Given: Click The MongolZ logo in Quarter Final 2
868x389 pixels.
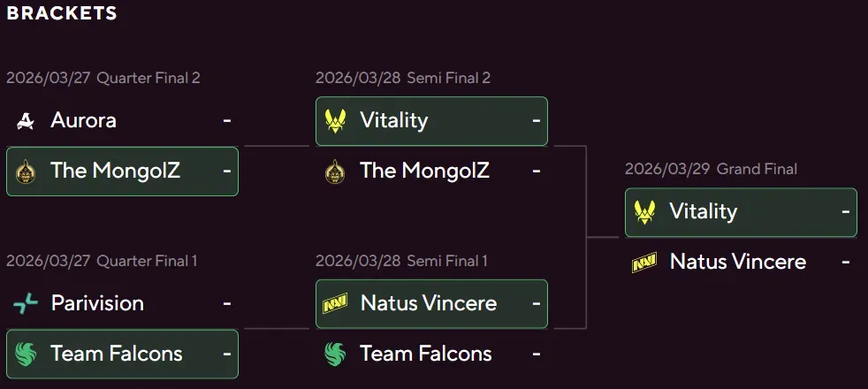Looking at the screenshot, I should 26,171.
